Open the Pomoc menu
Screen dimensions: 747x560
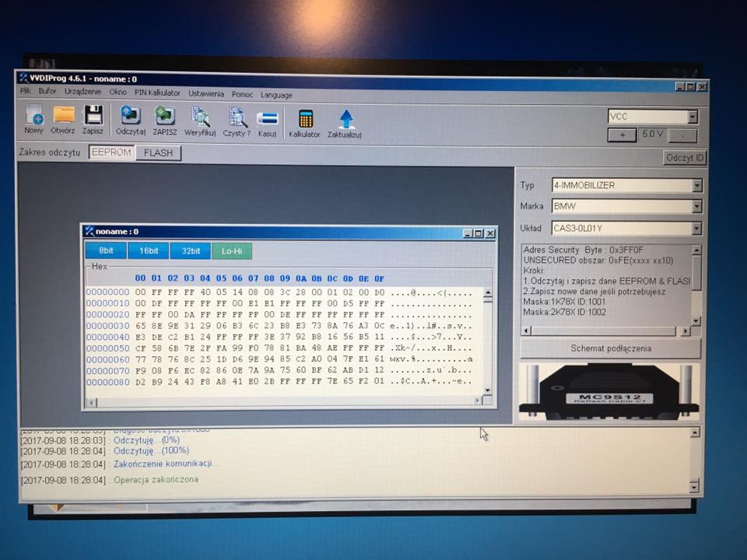242,94
